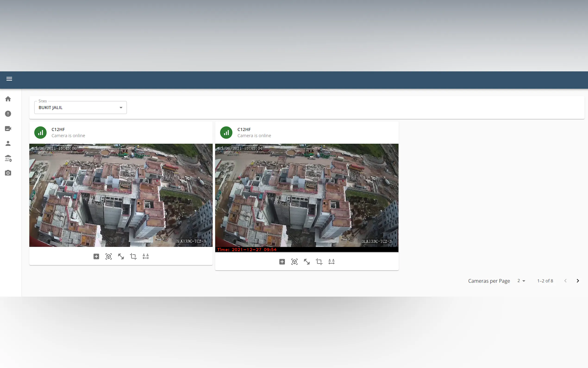The height and width of the screenshot is (368, 588).
Task: Click the add icon under the first camera
Action: pos(96,256)
